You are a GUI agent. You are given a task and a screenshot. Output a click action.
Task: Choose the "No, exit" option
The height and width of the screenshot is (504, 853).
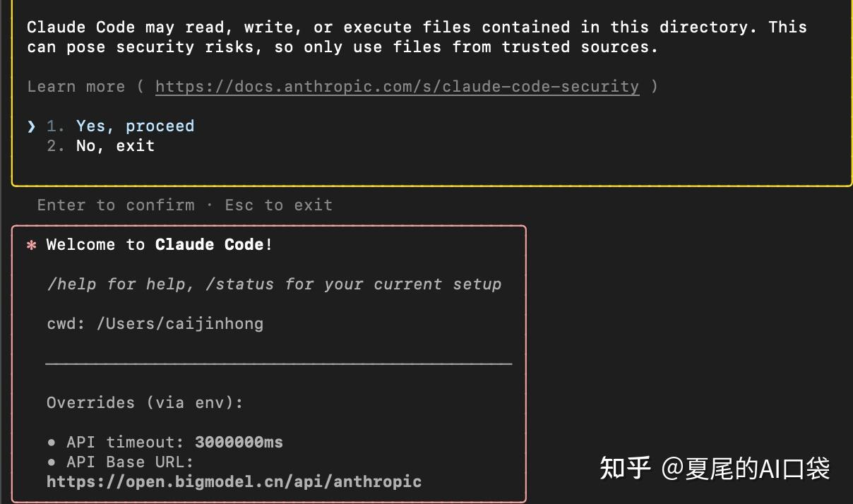point(115,146)
